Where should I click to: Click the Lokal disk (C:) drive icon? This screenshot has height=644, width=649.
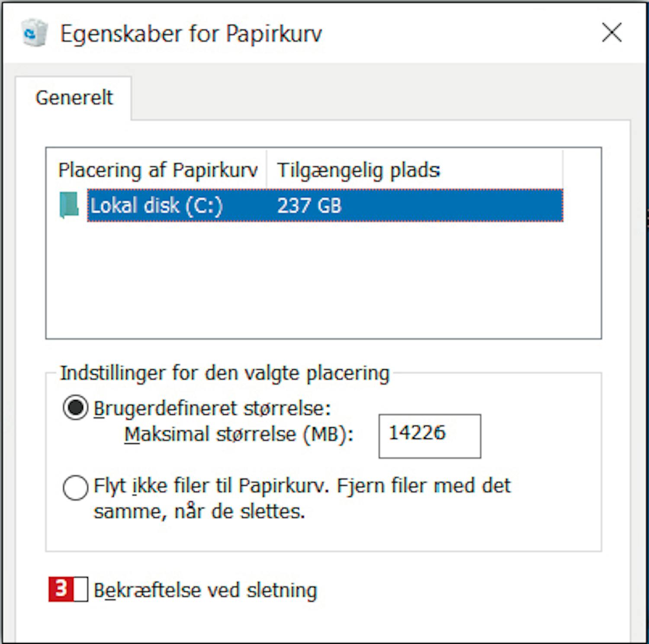pos(69,205)
